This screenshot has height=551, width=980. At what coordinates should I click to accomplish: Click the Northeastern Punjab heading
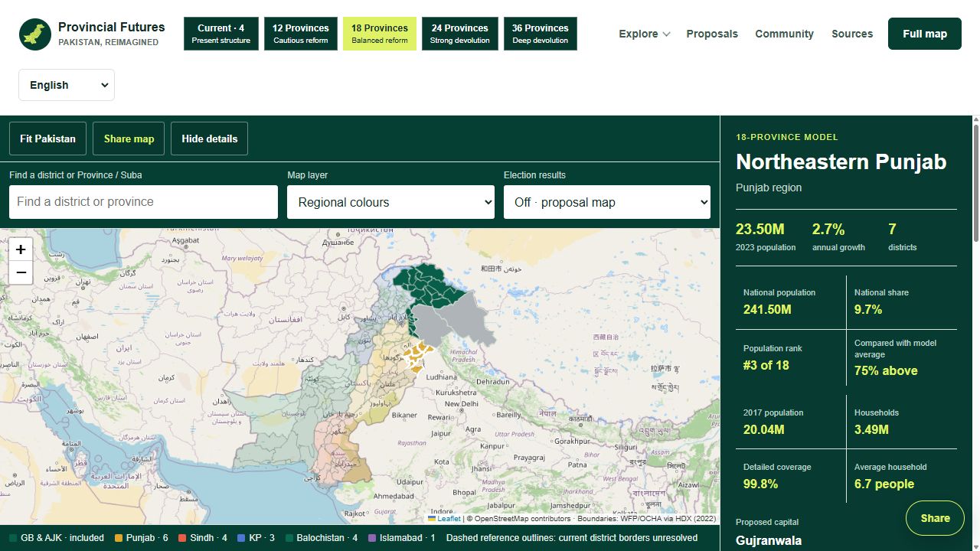(x=841, y=161)
